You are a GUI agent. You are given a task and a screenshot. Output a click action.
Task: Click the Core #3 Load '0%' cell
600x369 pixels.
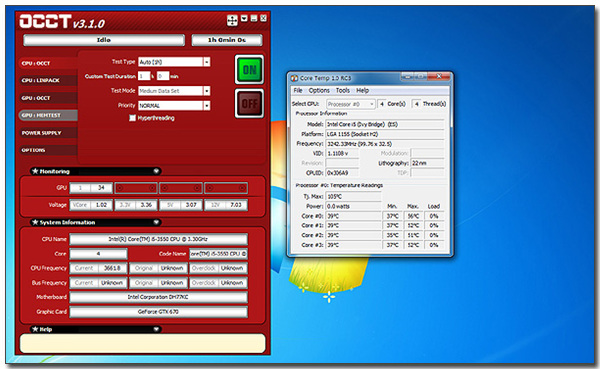(434, 245)
